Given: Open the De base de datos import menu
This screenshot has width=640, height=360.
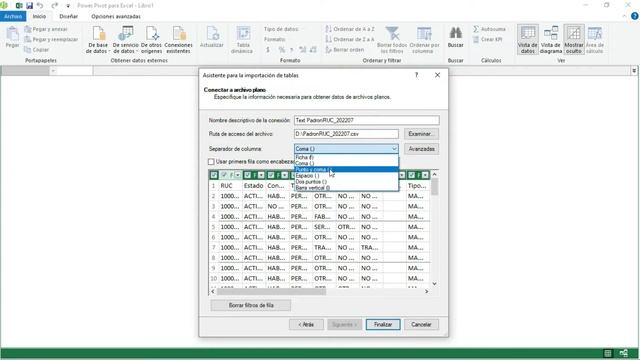Looking at the screenshot, I should [98, 40].
